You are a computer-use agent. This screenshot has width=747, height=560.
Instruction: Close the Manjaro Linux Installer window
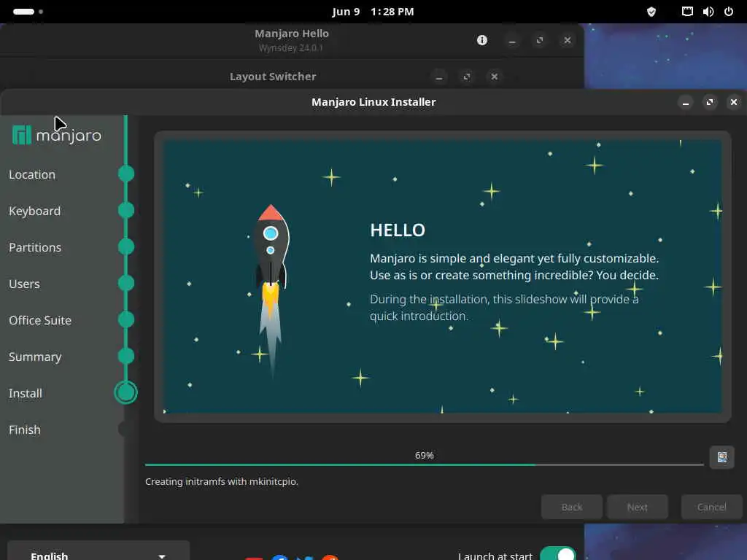(x=734, y=102)
